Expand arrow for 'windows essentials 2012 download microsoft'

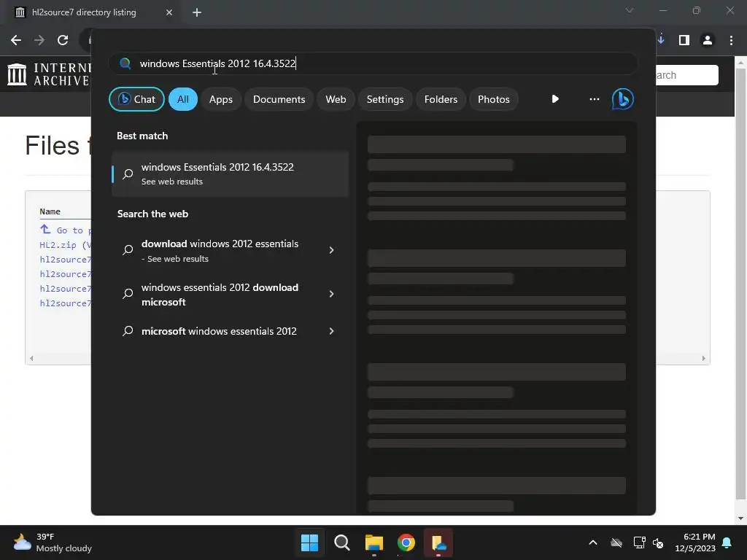[332, 294]
